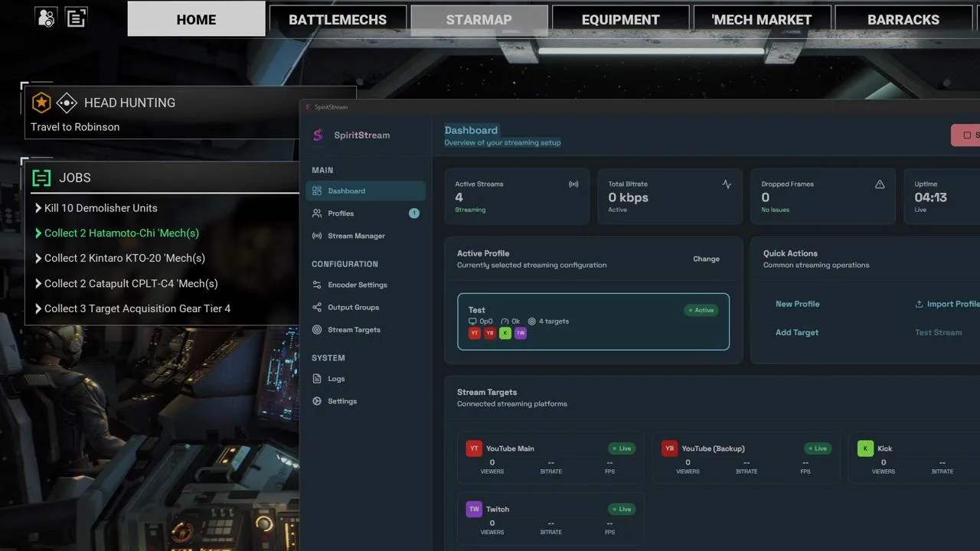
Task: Click Change in the Active Profile panel
Action: point(706,259)
